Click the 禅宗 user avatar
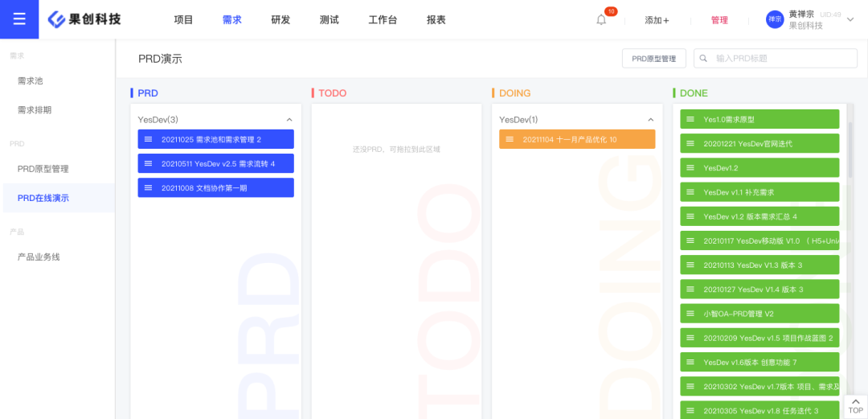Viewport: 868px width, 419px height. (x=775, y=19)
